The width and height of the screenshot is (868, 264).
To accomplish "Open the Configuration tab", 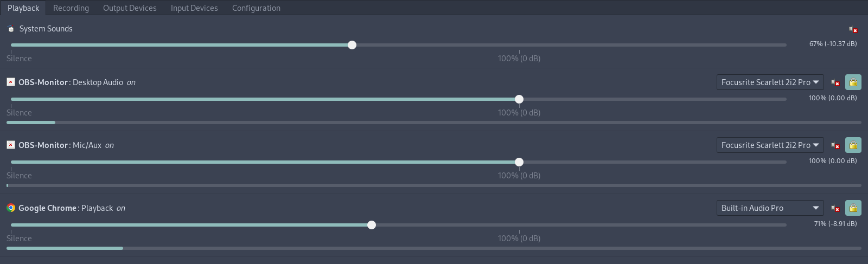I will [x=256, y=8].
